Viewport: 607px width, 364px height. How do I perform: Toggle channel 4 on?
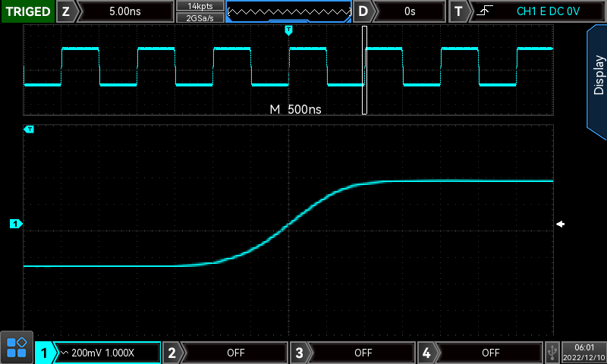(x=490, y=353)
